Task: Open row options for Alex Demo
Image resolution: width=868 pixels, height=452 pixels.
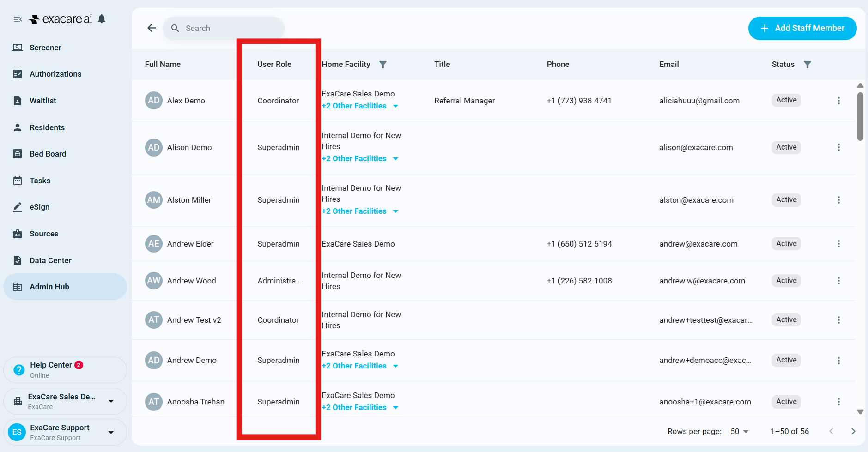Action: coord(839,101)
